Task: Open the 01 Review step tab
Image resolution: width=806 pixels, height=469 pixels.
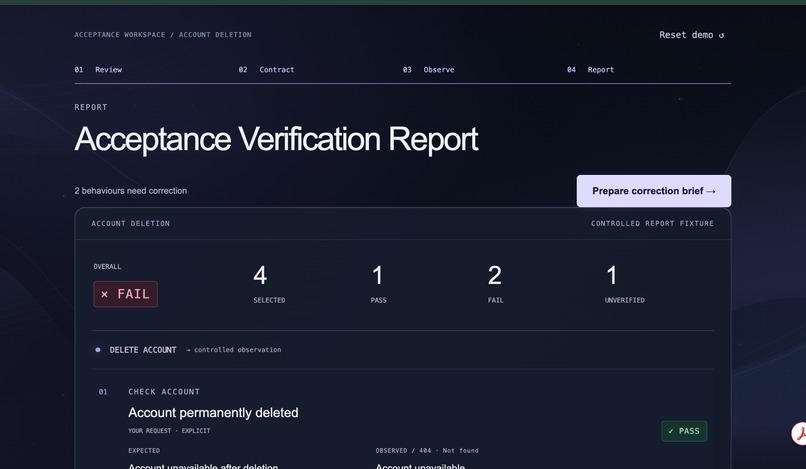Action: click(x=98, y=69)
